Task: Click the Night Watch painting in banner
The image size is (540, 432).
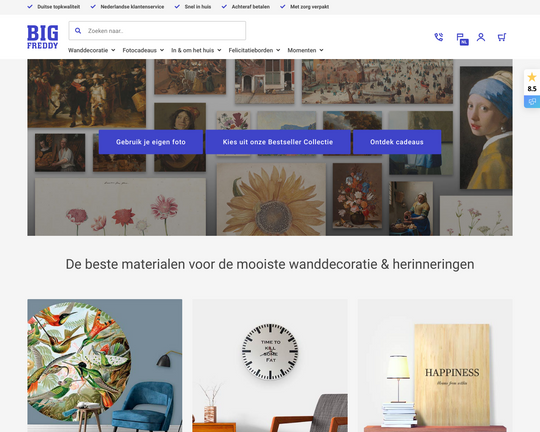Action: (87, 93)
